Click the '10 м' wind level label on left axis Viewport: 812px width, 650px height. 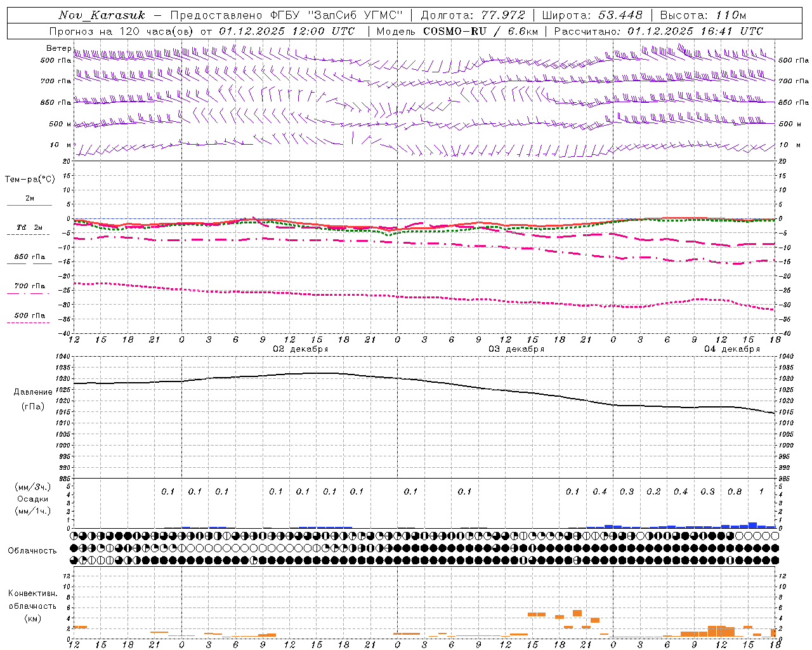pyautogui.click(x=60, y=145)
